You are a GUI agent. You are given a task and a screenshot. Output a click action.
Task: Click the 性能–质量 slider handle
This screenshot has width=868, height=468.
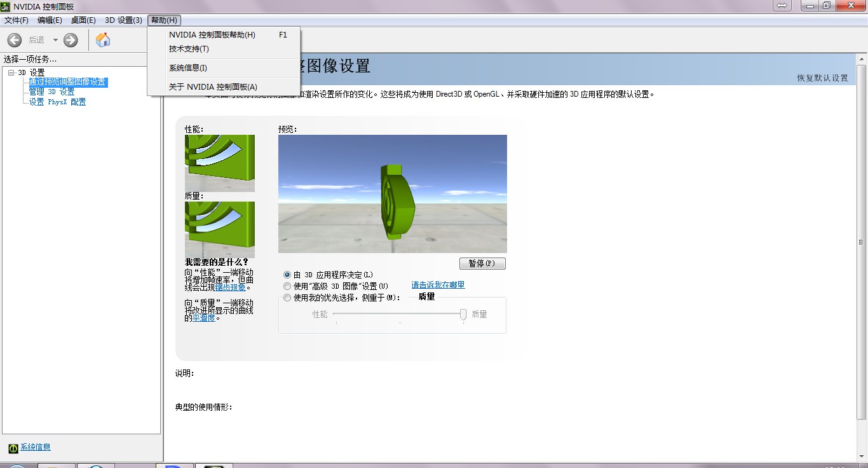pos(463,314)
